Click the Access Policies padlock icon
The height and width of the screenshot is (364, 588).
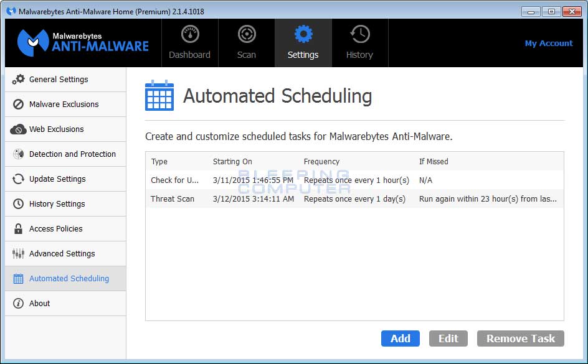pos(18,229)
